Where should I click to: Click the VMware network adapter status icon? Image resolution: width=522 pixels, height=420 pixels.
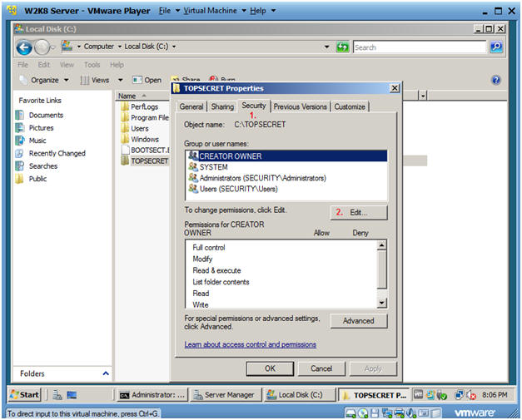click(x=387, y=413)
